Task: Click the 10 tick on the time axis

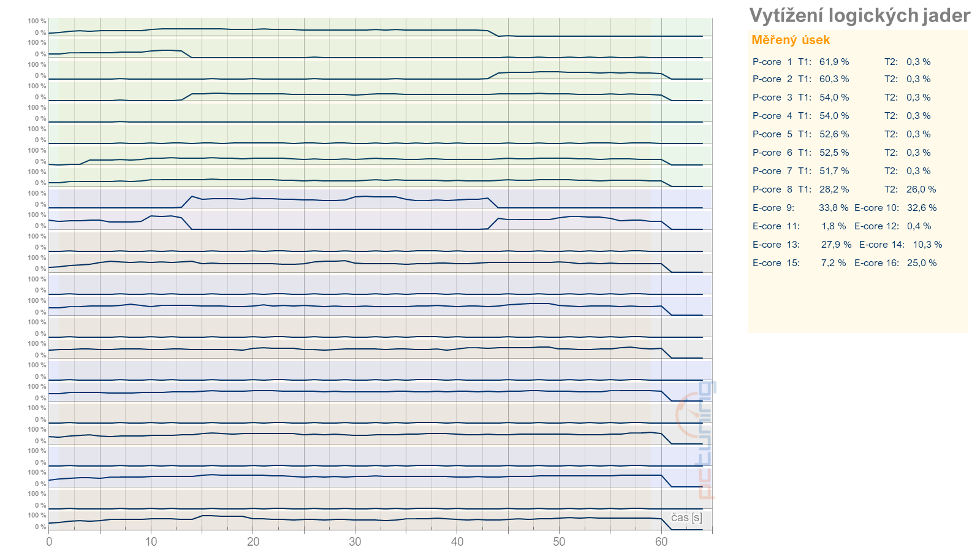Action: 151,542
